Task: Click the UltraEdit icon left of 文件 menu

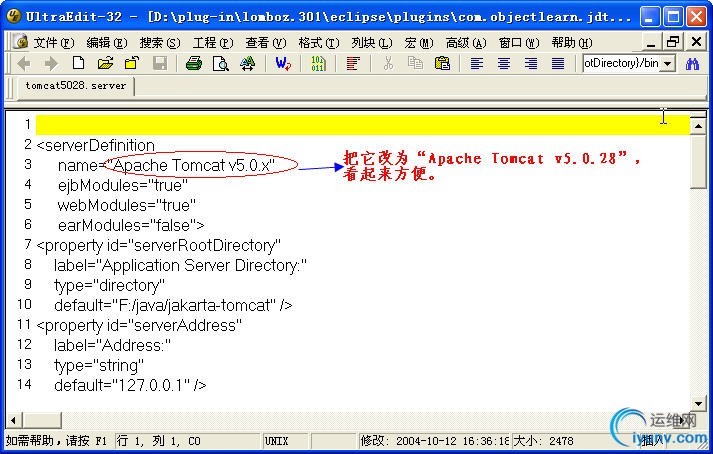Action: tap(20, 42)
